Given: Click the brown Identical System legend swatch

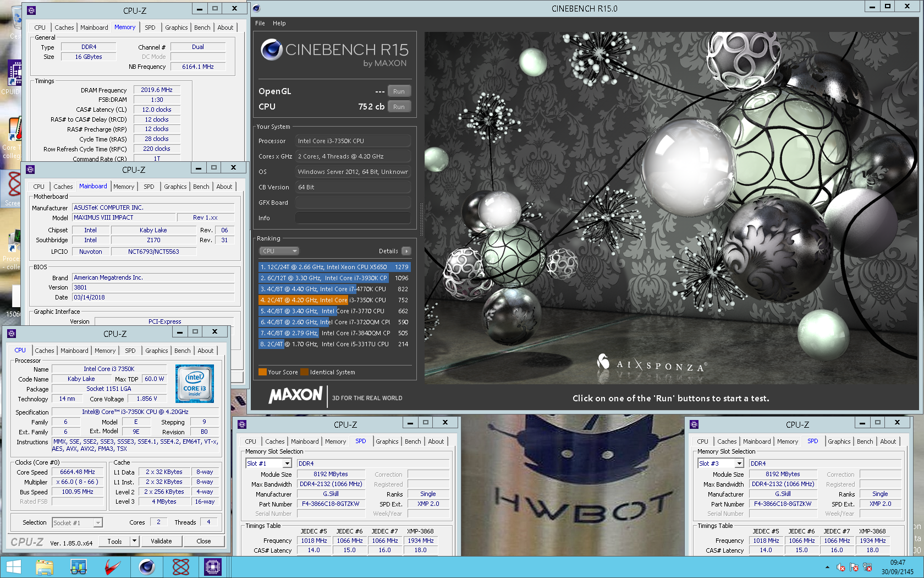Looking at the screenshot, I should (x=305, y=372).
